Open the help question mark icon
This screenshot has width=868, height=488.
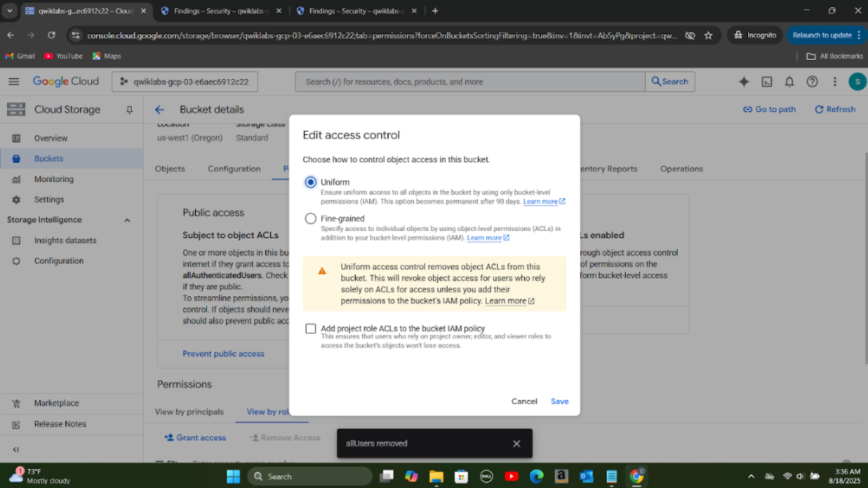pos(812,81)
